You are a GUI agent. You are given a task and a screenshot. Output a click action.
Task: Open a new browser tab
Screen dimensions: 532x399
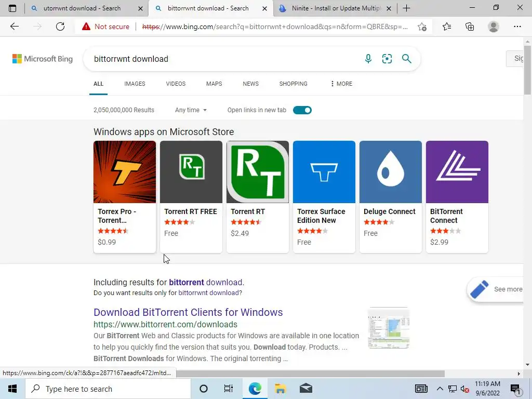pos(406,8)
